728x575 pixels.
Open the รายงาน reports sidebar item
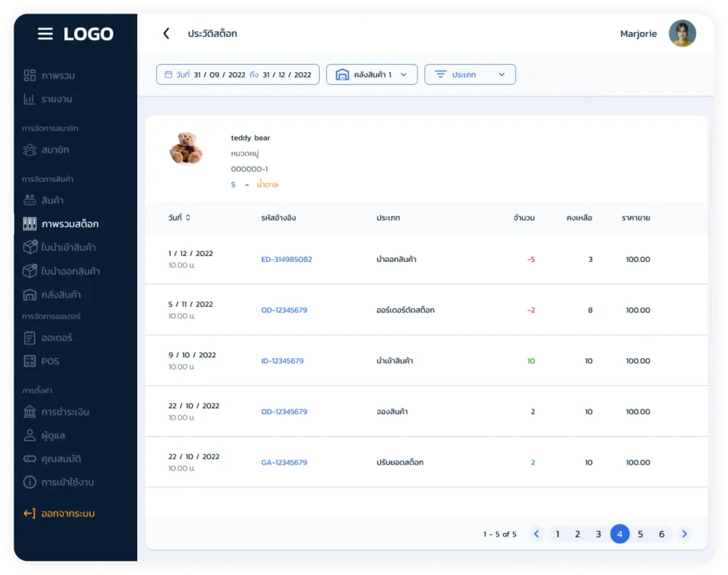coord(48,99)
